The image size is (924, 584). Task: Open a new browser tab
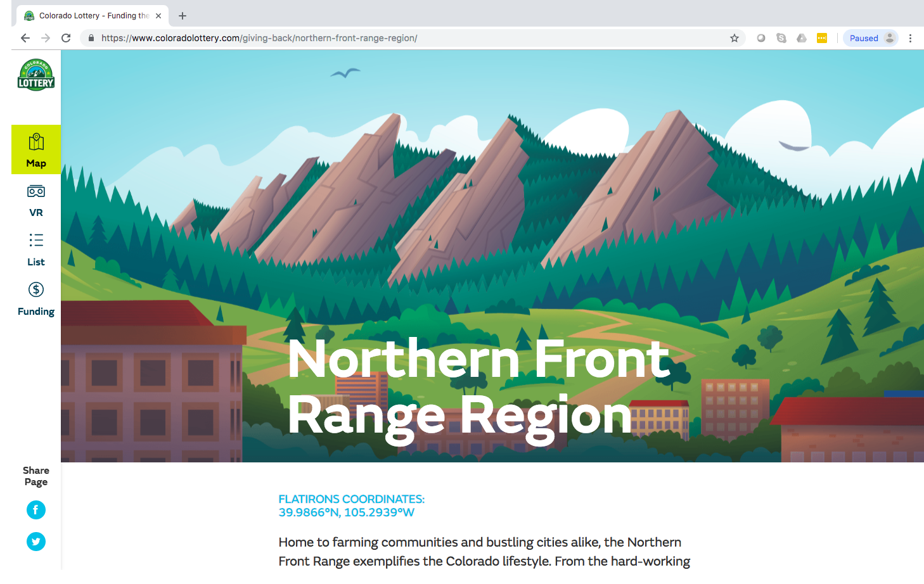coord(183,16)
